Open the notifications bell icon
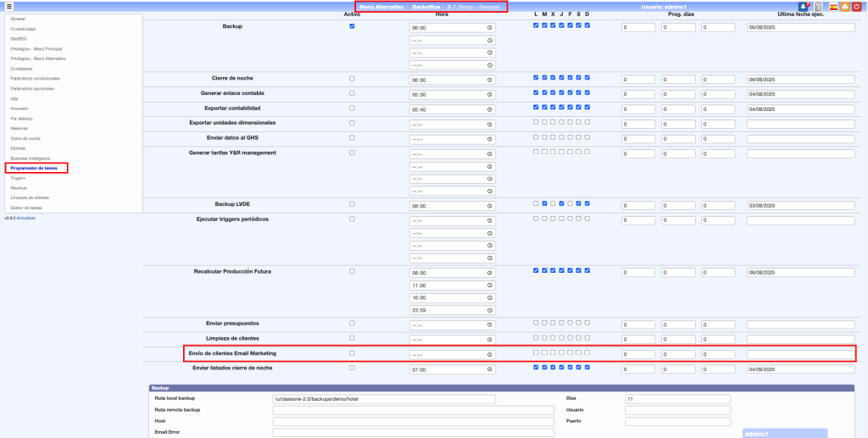Screen dimensions: 868x438 804,7
